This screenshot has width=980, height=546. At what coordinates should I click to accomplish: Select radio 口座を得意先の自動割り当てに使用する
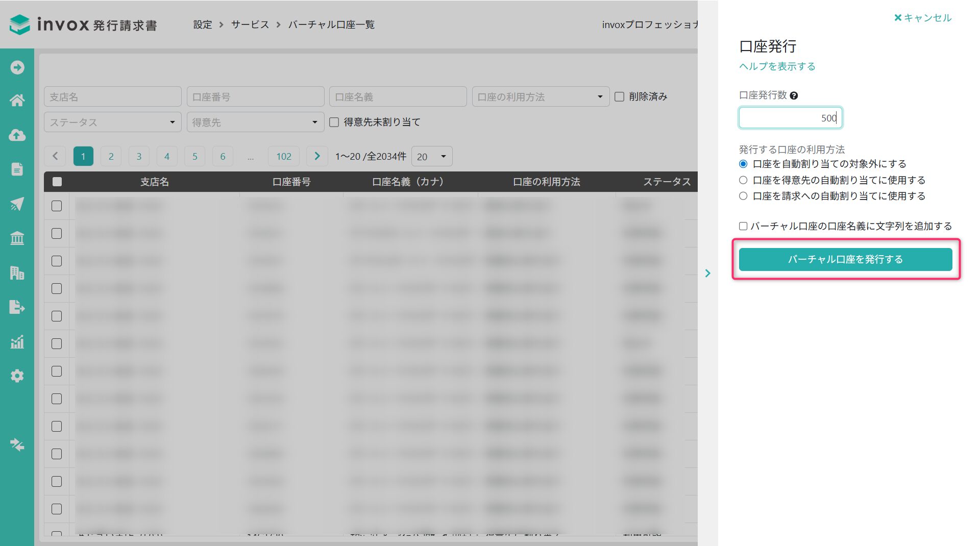pyautogui.click(x=743, y=180)
